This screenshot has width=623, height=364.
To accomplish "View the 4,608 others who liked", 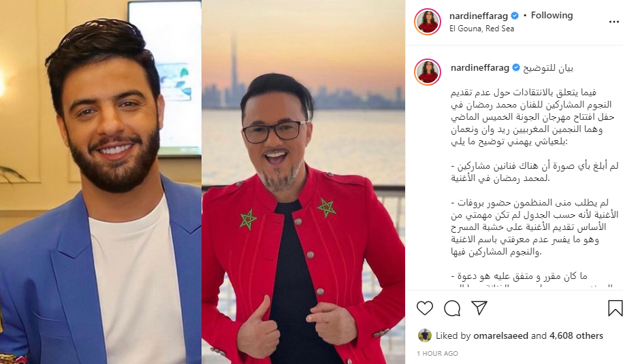I will pyautogui.click(x=576, y=336).
